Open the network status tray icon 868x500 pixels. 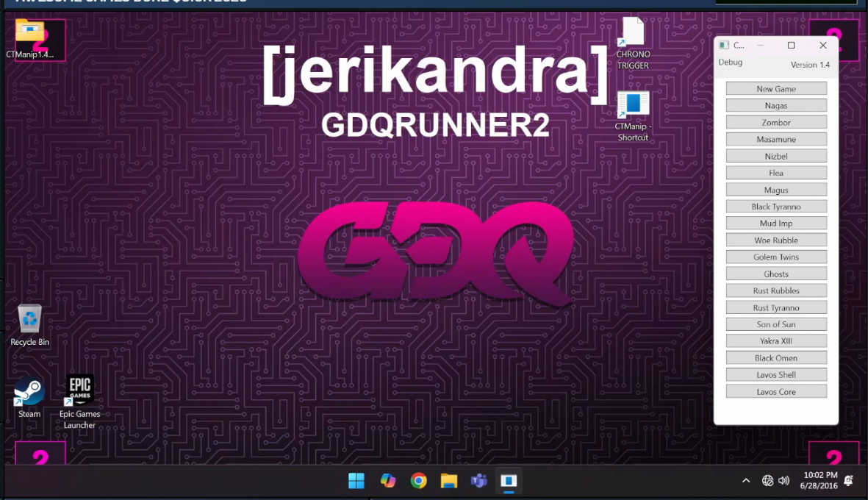click(x=767, y=481)
